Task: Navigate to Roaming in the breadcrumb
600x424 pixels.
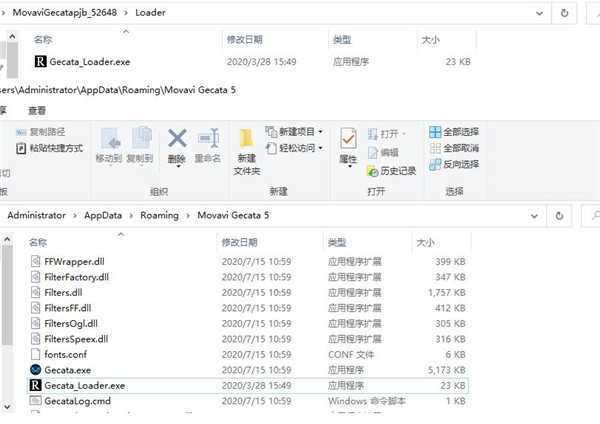Action: 159,215
